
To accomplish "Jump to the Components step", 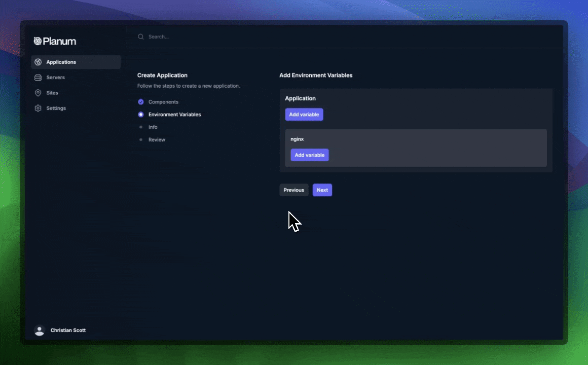I will click(x=163, y=102).
